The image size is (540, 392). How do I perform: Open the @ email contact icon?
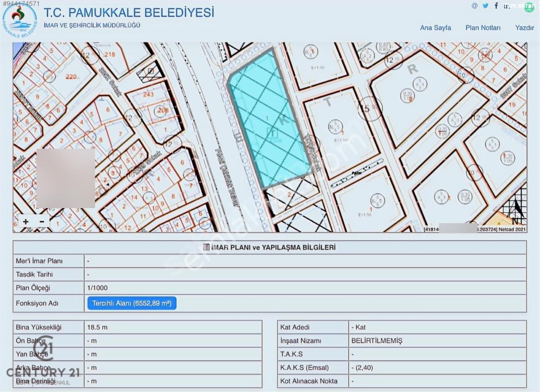coord(475,6)
